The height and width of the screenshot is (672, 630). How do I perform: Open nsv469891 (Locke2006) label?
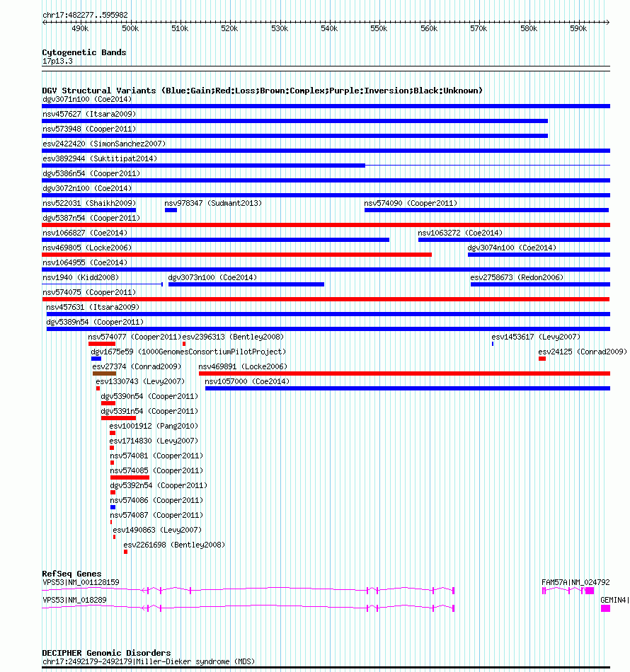243,367
